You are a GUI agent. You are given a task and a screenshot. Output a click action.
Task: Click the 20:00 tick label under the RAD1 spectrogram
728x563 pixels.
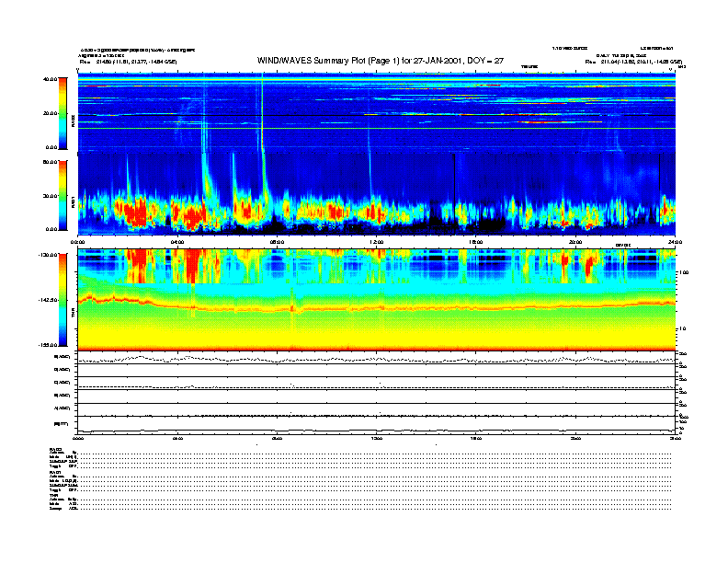tap(575, 242)
